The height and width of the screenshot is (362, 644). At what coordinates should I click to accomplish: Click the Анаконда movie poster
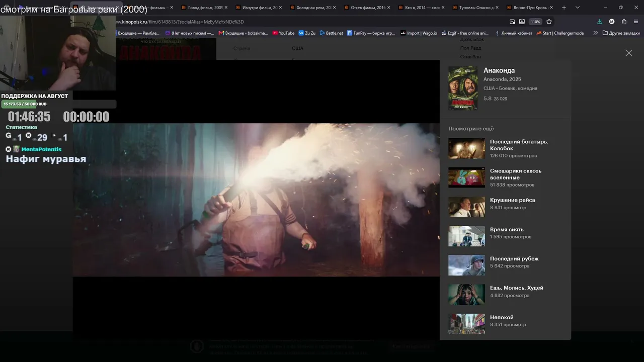tap(463, 88)
